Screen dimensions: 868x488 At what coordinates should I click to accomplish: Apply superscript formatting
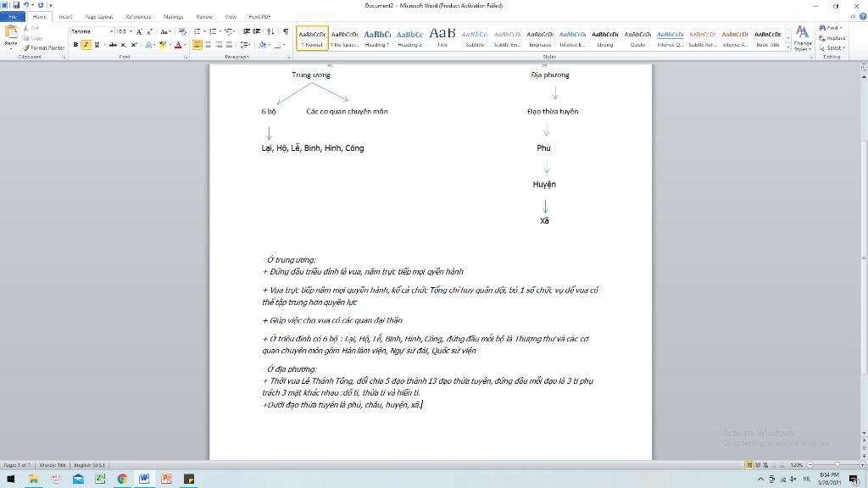[x=134, y=45]
